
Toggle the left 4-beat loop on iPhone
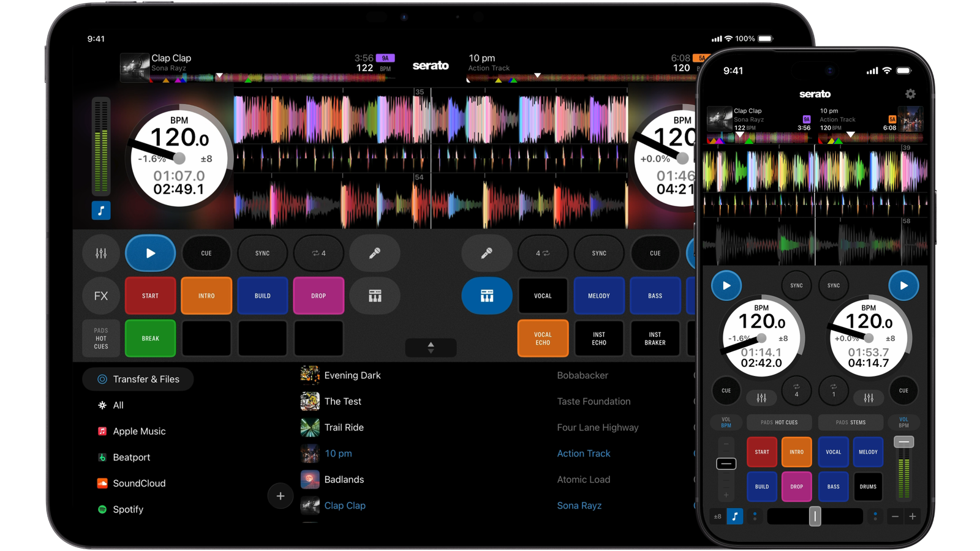pyautogui.click(x=796, y=391)
